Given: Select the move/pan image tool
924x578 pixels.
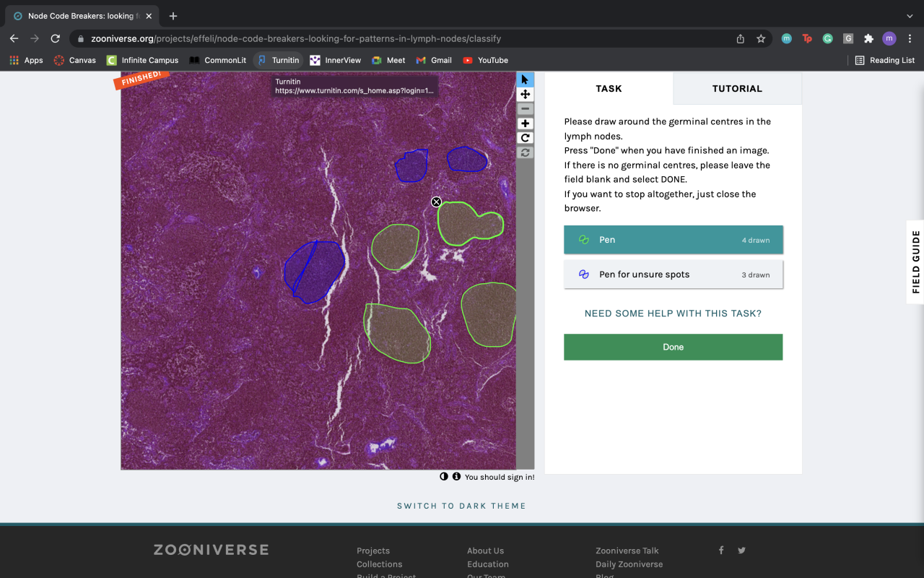Looking at the screenshot, I should 525,94.
